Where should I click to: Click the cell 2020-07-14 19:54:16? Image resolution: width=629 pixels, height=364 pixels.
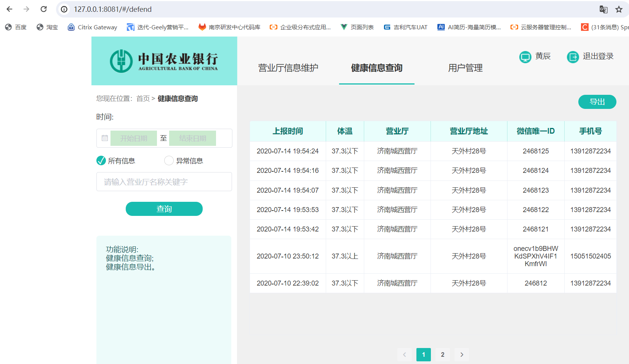pos(288,171)
